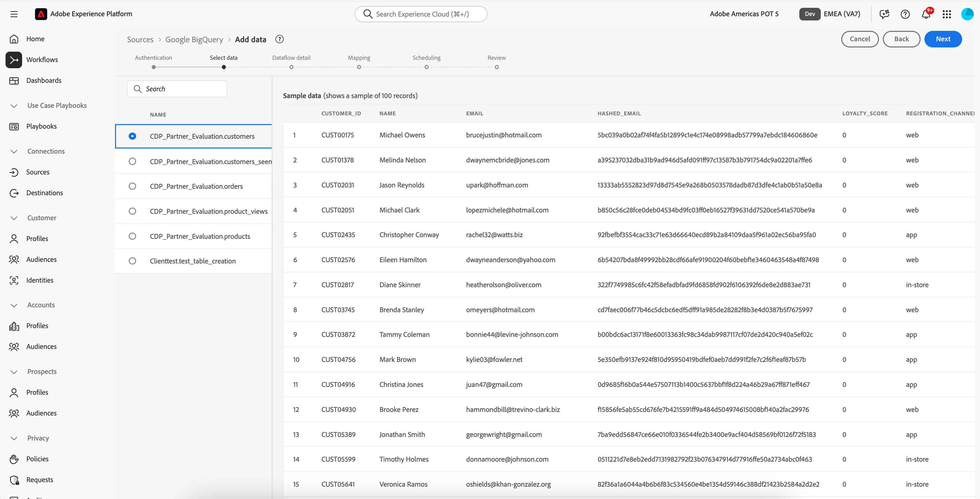Click the Sources breadcrumb link

pyautogui.click(x=140, y=40)
